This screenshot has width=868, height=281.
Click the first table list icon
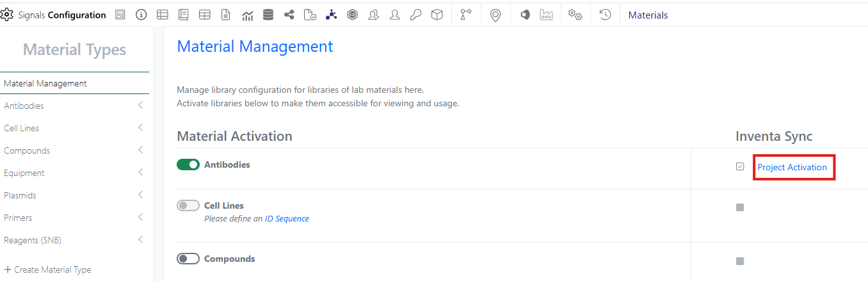click(x=163, y=15)
